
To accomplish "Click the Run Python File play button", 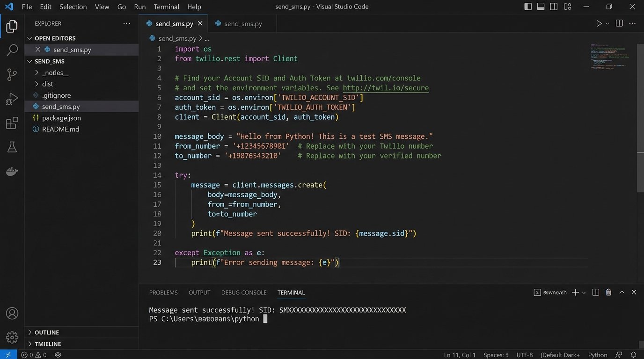I will click(x=599, y=23).
